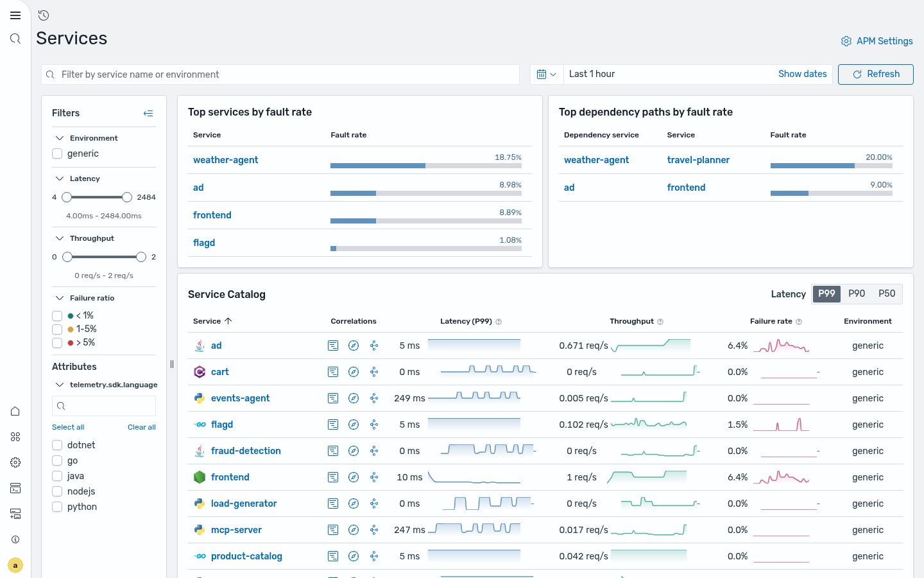Check the 1-5% failure ratio box
Viewport: 924px width, 578px height.
point(57,329)
